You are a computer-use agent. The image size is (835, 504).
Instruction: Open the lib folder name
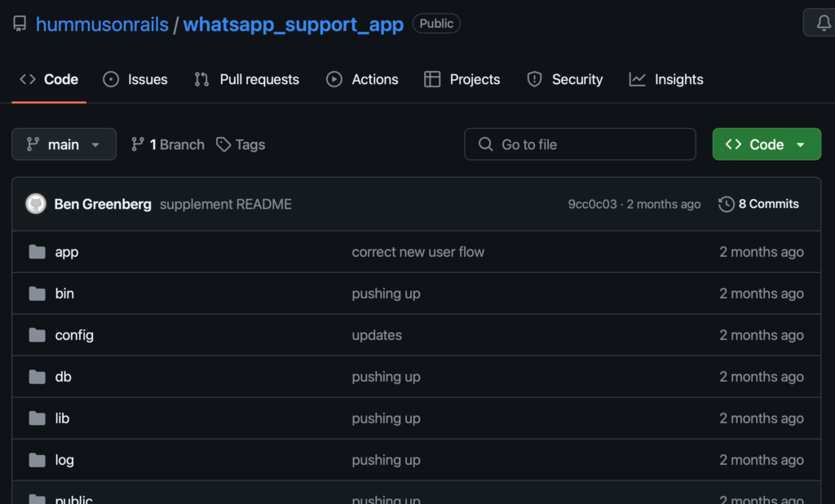(x=62, y=418)
